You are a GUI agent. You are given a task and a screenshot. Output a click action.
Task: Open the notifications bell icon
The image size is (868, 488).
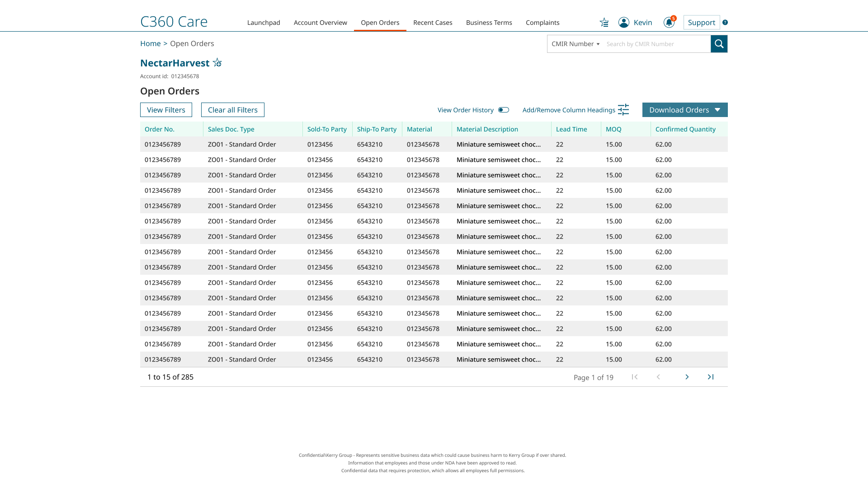tap(669, 23)
